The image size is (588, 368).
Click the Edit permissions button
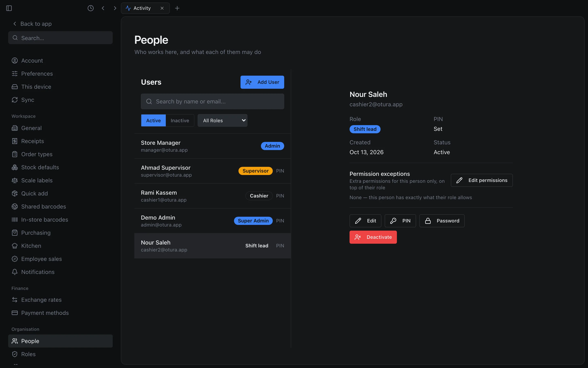coord(482,180)
